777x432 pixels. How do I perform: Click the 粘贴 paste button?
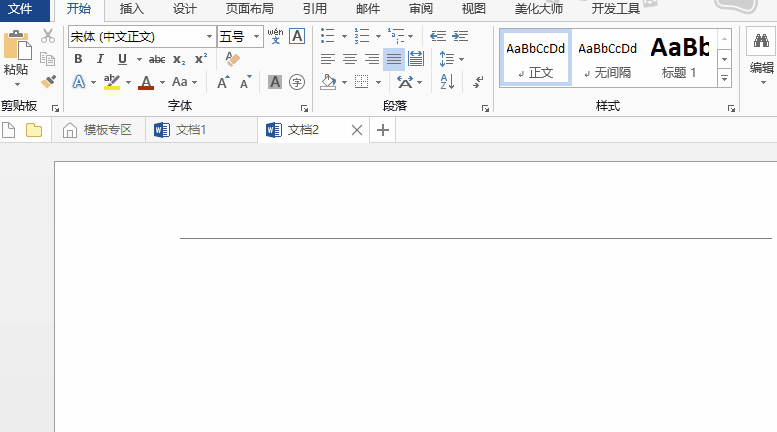tap(16, 55)
